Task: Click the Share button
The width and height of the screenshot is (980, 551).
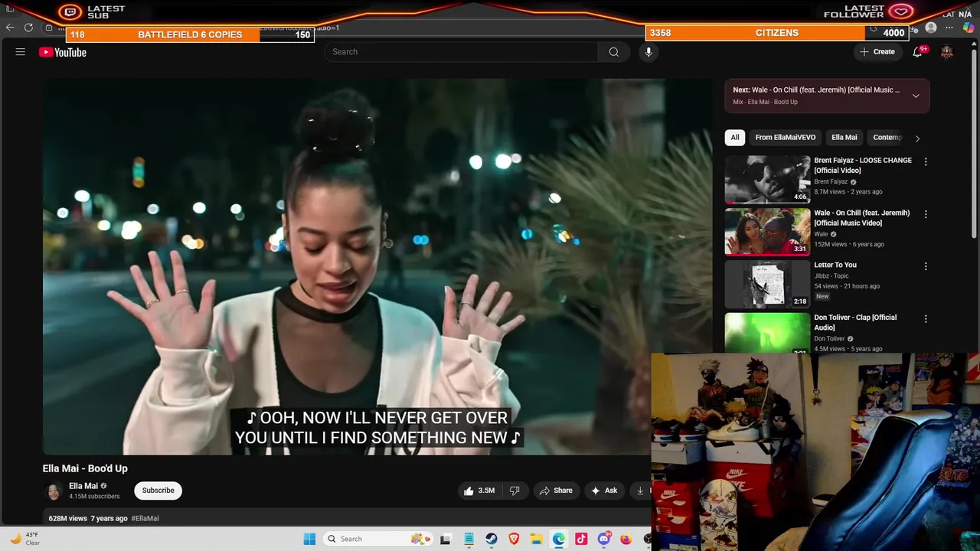Action: [556, 491]
